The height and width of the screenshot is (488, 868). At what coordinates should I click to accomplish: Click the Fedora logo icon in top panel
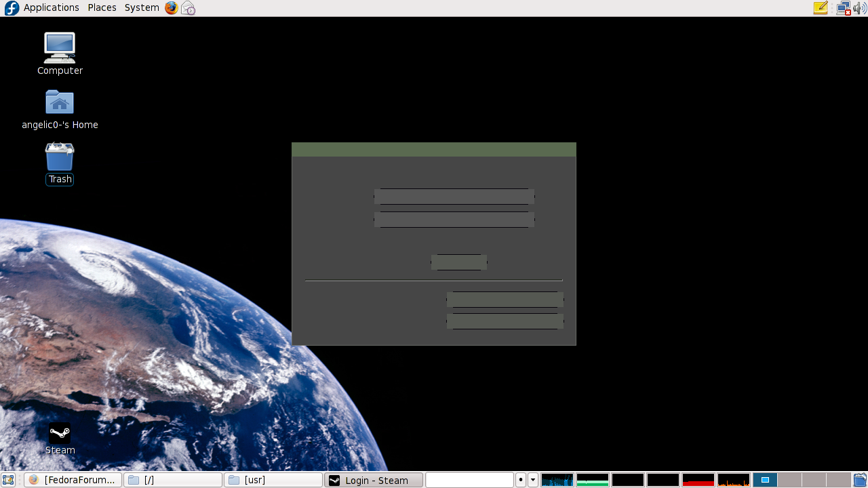[12, 8]
